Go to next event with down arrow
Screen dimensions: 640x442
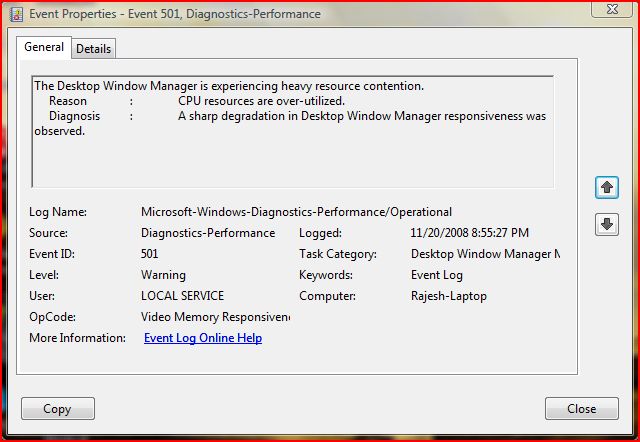point(607,225)
